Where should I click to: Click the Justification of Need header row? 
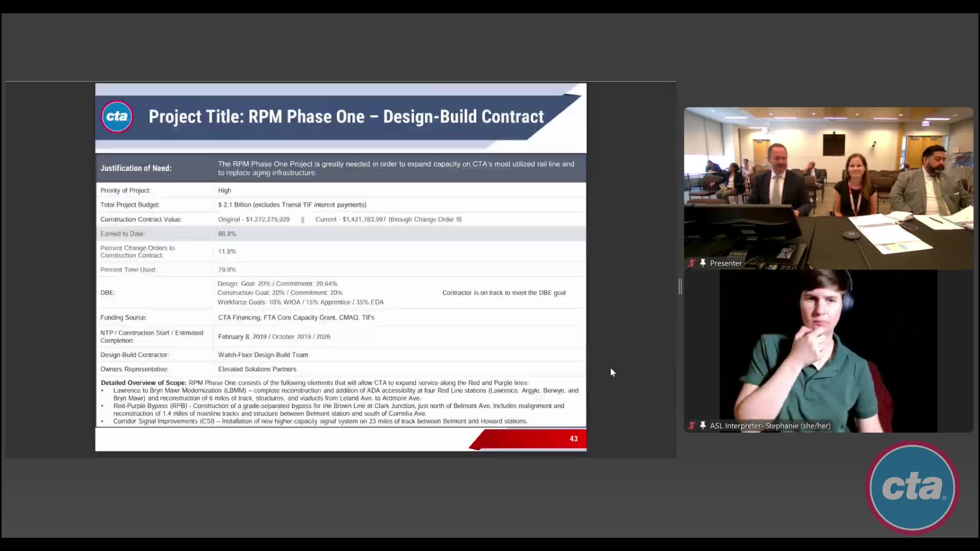tap(340, 168)
